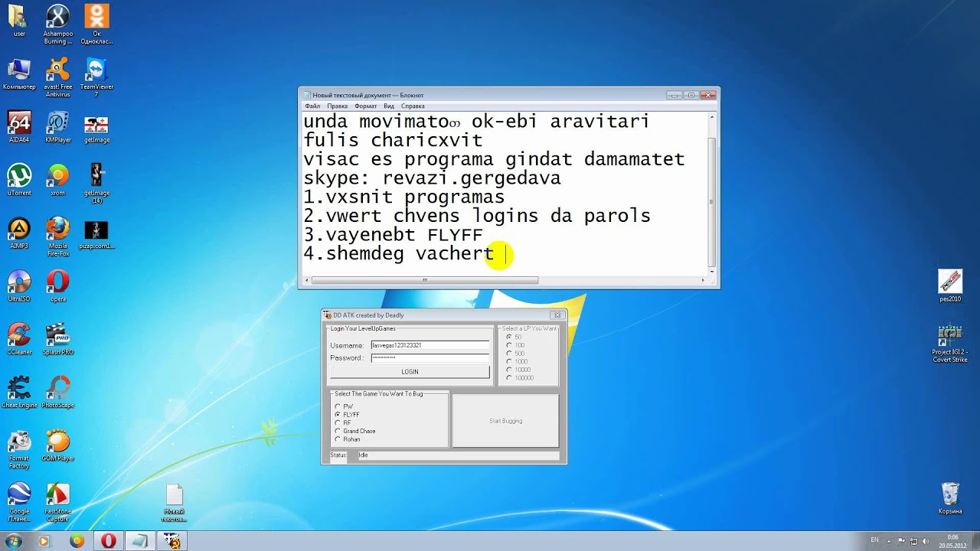This screenshot has width=980, height=551.
Task: Show hidden tray icons arrow
Action: [889, 541]
